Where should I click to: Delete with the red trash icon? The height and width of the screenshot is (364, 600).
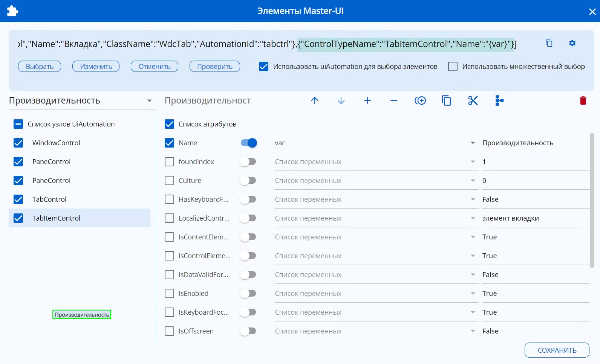tap(583, 101)
